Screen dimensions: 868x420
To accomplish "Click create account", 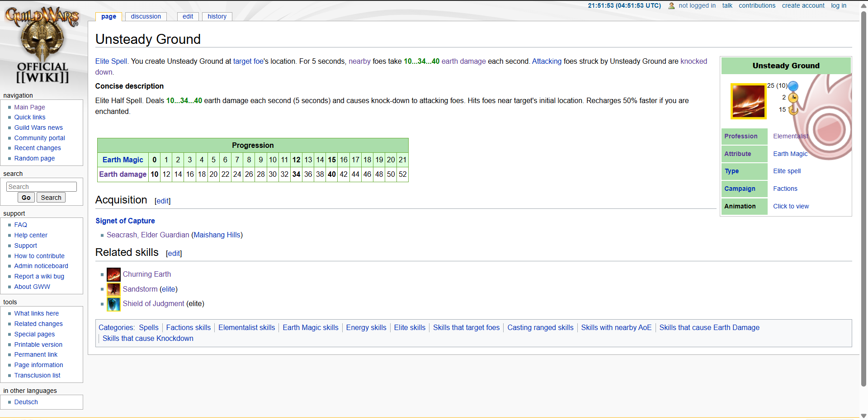I will (x=803, y=5).
